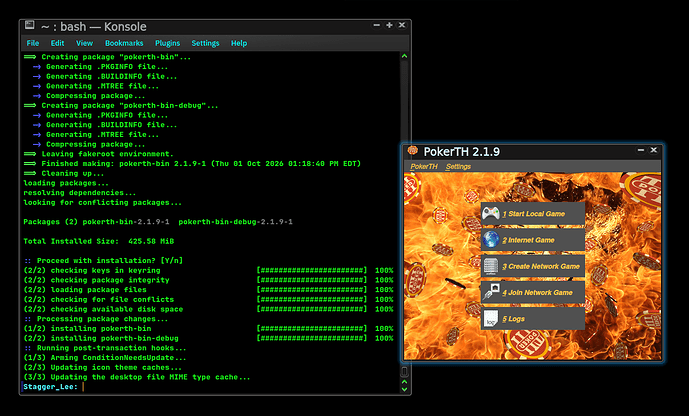Open the Settings menu in PokerTH window
Image resolution: width=689 pixels, height=416 pixels.
(x=458, y=166)
